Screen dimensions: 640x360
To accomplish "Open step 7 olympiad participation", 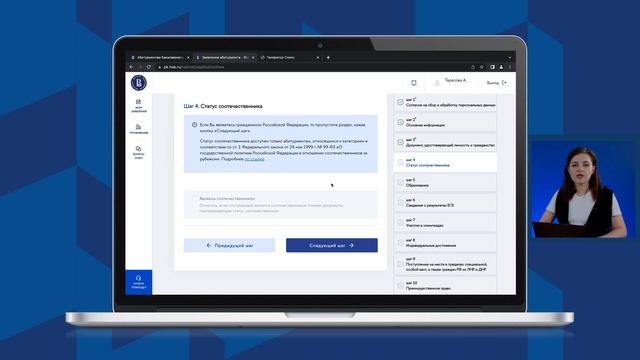I will 445,222.
